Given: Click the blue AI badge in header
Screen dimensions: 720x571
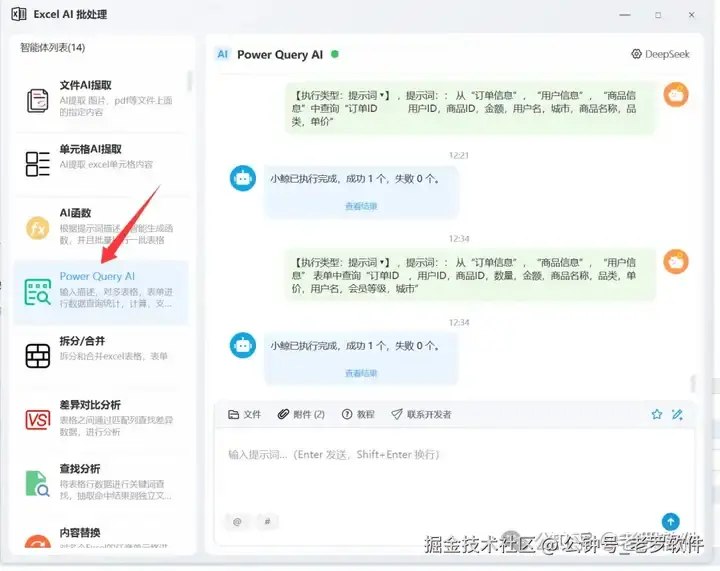Looking at the screenshot, I should tap(223, 54).
